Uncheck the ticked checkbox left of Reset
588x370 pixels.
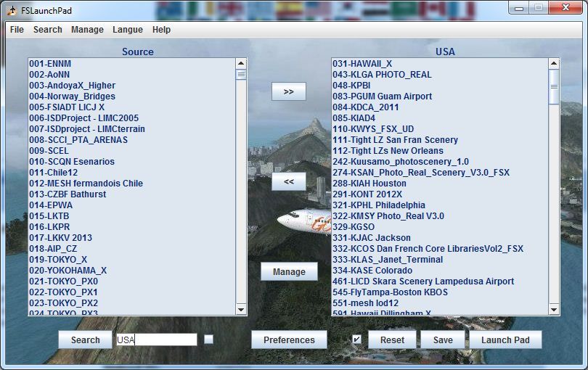click(356, 340)
